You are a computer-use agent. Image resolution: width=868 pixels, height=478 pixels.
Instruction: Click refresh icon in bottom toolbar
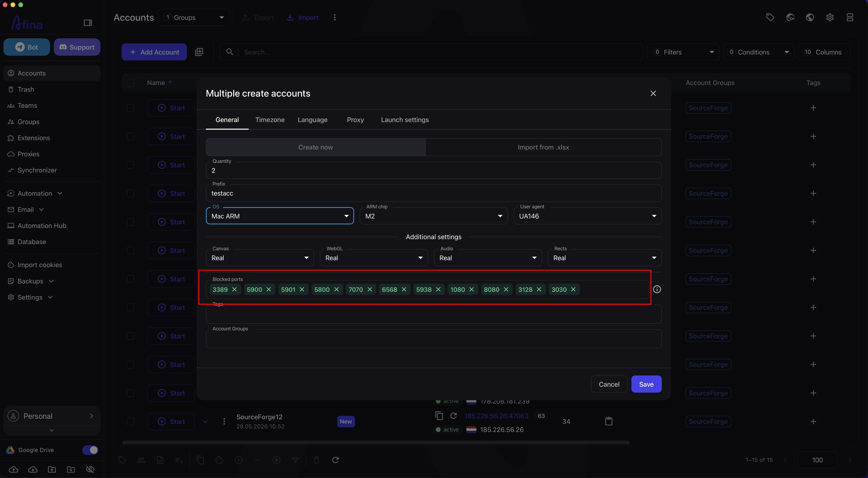[335, 460]
